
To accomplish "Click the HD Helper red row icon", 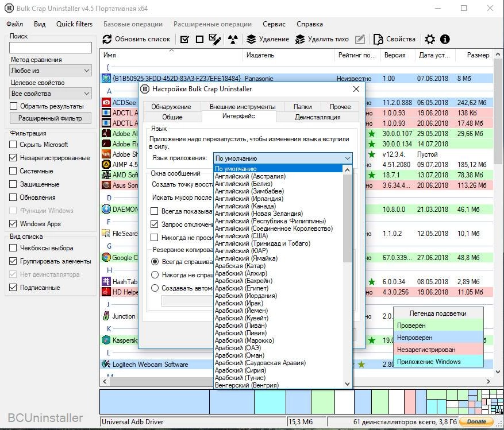I will click(x=106, y=292).
